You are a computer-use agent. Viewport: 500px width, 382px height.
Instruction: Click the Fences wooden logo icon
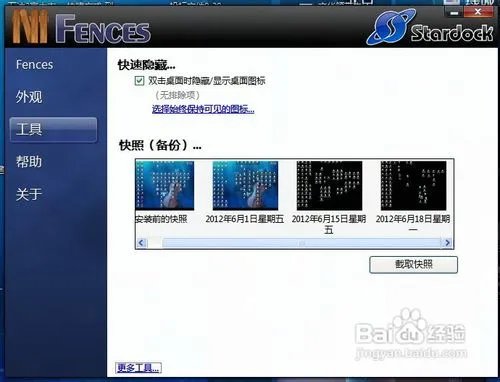[30, 26]
